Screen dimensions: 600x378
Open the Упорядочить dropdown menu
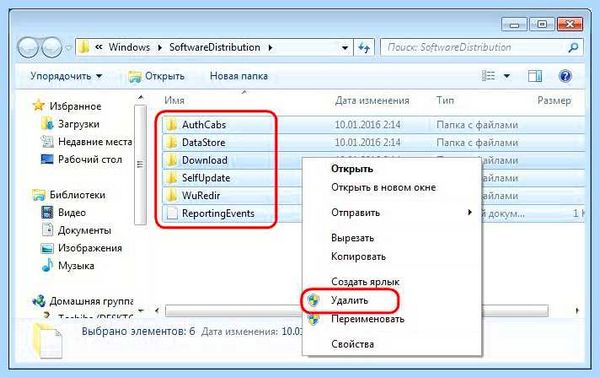pos(66,76)
